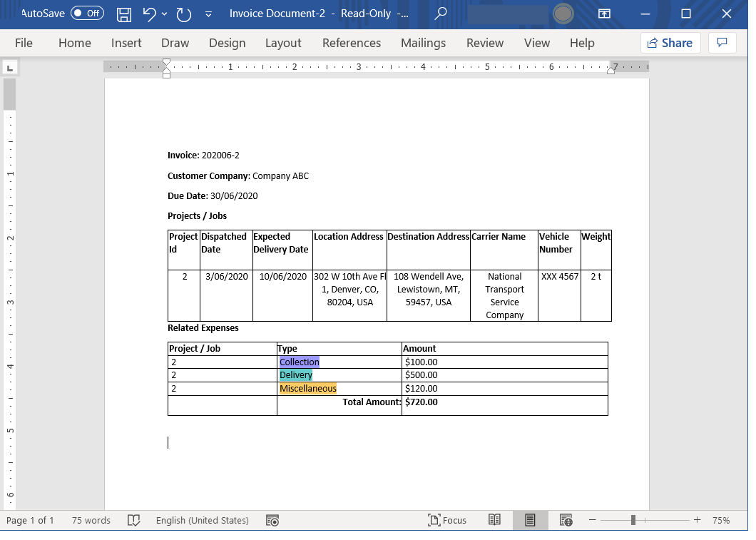Click the tab stop selector by ruler

click(x=10, y=68)
